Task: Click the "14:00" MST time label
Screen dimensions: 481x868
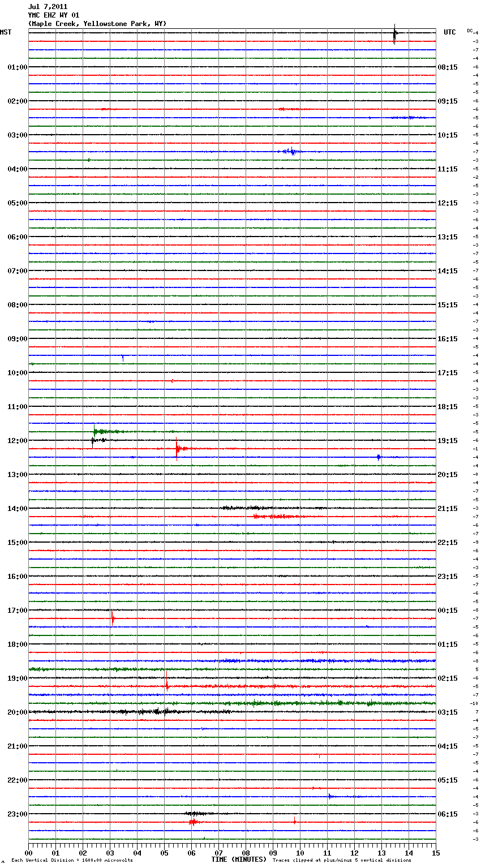Action: click(18, 508)
